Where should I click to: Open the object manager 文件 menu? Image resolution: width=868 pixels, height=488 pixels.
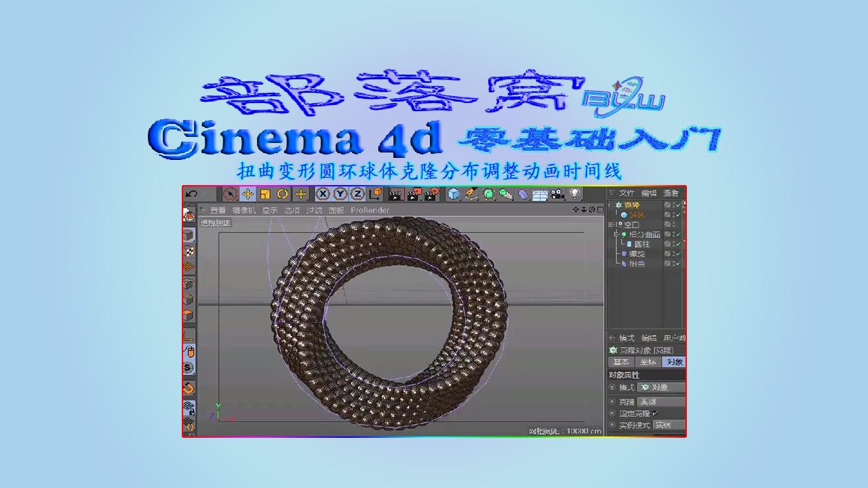627,193
